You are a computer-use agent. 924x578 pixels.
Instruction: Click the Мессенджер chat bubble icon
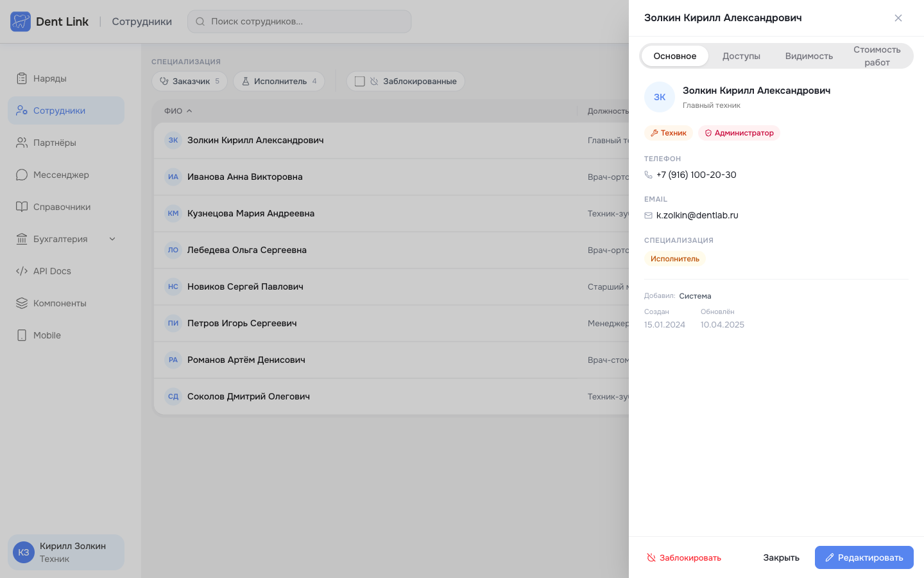click(x=22, y=175)
